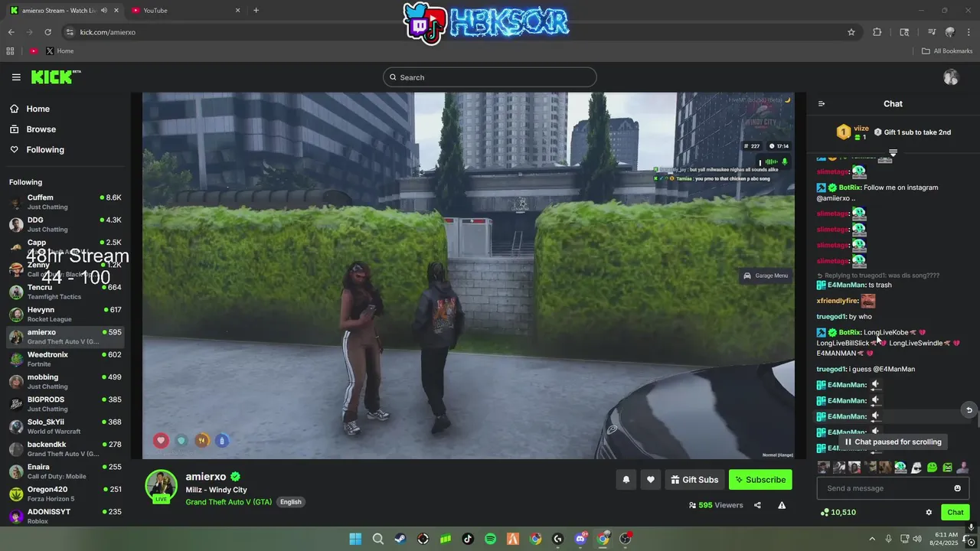The height and width of the screenshot is (551, 980).
Task: Click the Kick logo
Action: [x=55, y=77]
